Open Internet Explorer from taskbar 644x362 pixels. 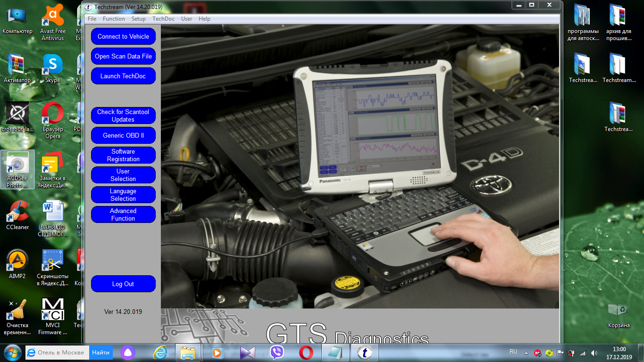click(161, 352)
